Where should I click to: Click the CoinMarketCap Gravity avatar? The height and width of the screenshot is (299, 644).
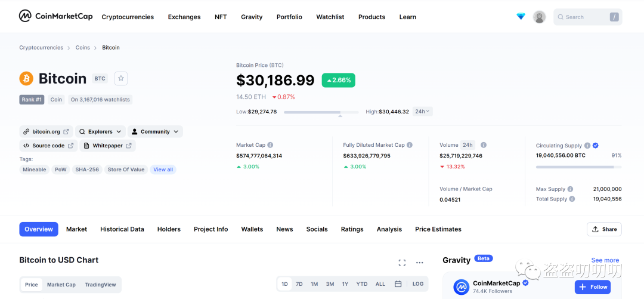461,286
